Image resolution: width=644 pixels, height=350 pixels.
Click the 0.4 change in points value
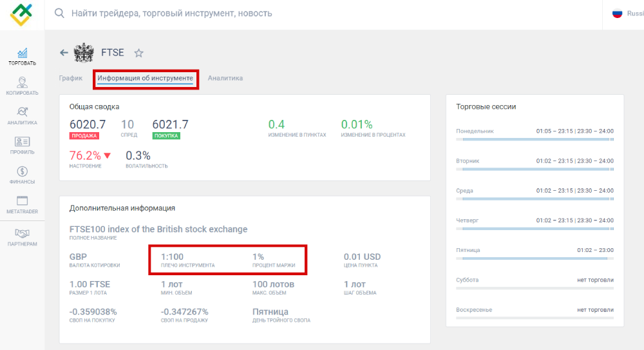click(x=276, y=124)
